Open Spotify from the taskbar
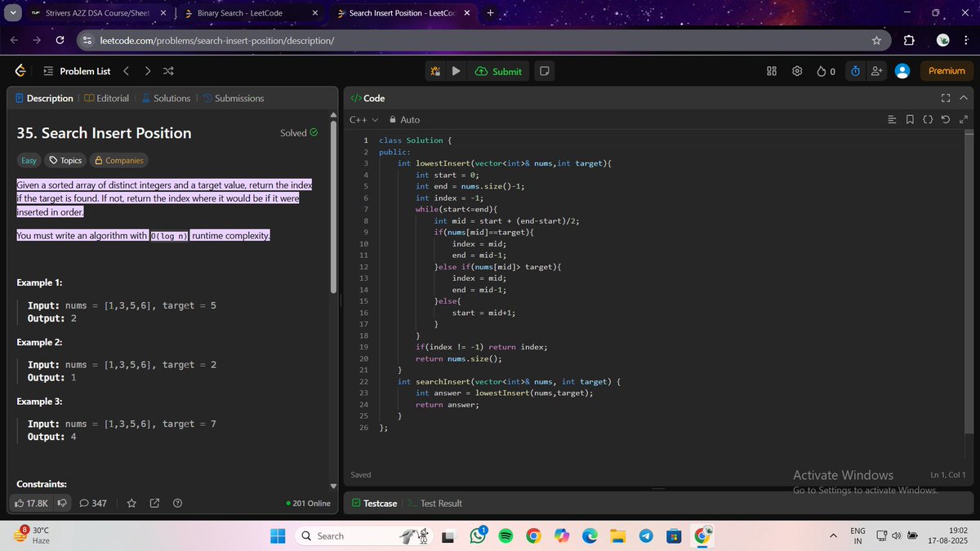This screenshot has width=980, height=551. point(506,535)
